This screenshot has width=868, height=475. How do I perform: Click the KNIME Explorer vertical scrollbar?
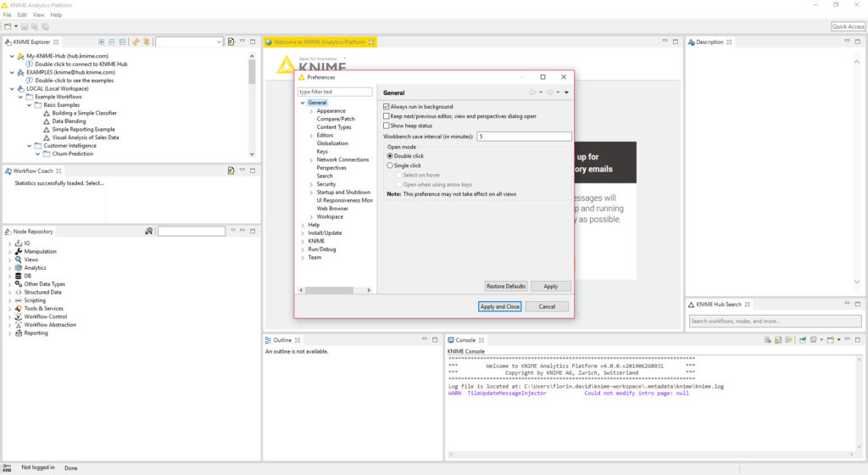pyautogui.click(x=252, y=72)
